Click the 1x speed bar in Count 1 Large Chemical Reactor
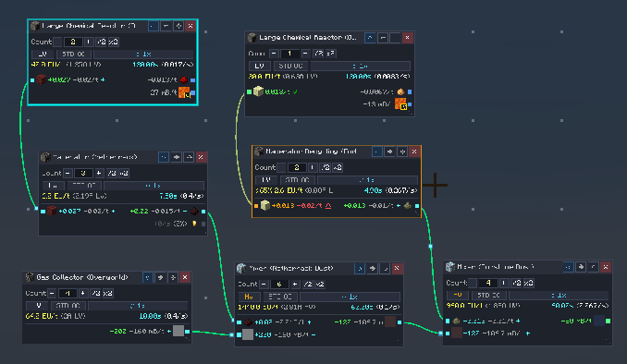The width and height of the screenshot is (627, 364). (361, 66)
